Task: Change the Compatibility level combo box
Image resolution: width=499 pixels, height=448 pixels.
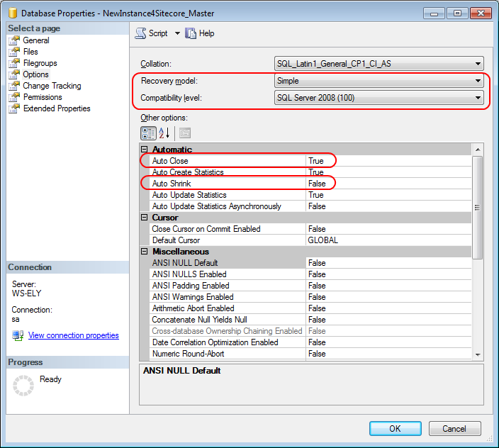Action: tap(379, 98)
